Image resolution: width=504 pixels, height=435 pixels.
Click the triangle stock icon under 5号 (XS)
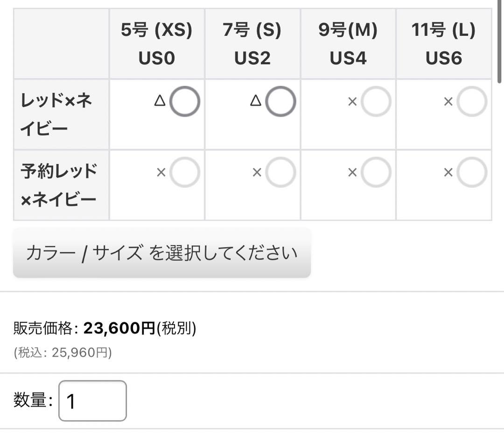160,101
